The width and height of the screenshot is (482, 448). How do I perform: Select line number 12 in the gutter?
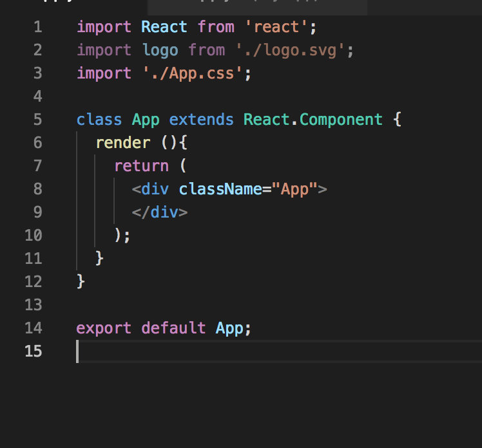pyautogui.click(x=34, y=281)
